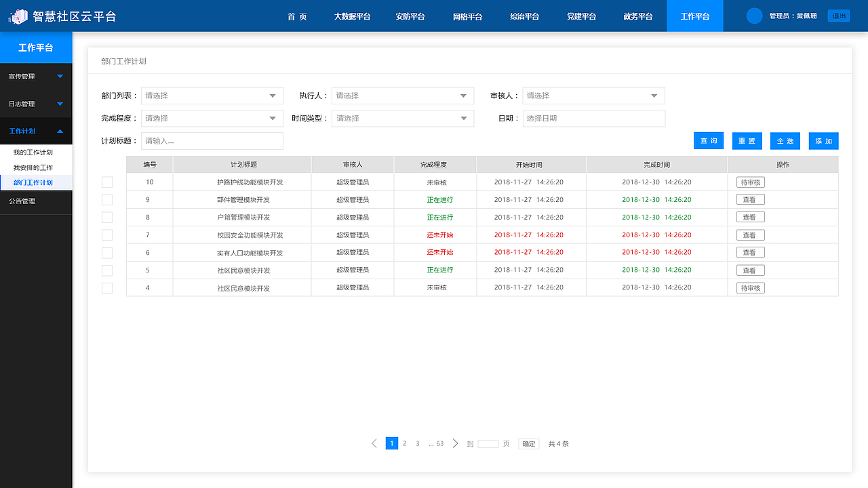Tick the checkbox next to 实有人口功能模块开发
Screen dimensions: 868x488
point(106,251)
